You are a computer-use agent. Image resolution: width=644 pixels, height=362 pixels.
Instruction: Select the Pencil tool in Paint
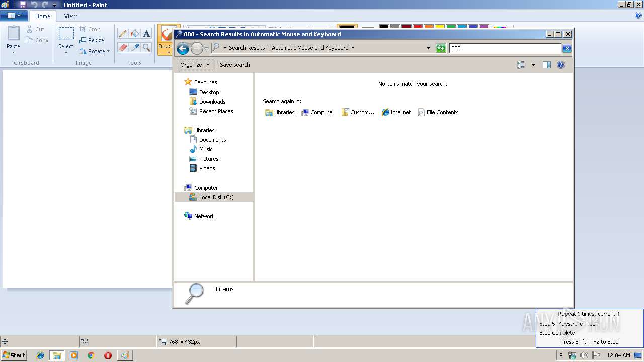(122, 34)
